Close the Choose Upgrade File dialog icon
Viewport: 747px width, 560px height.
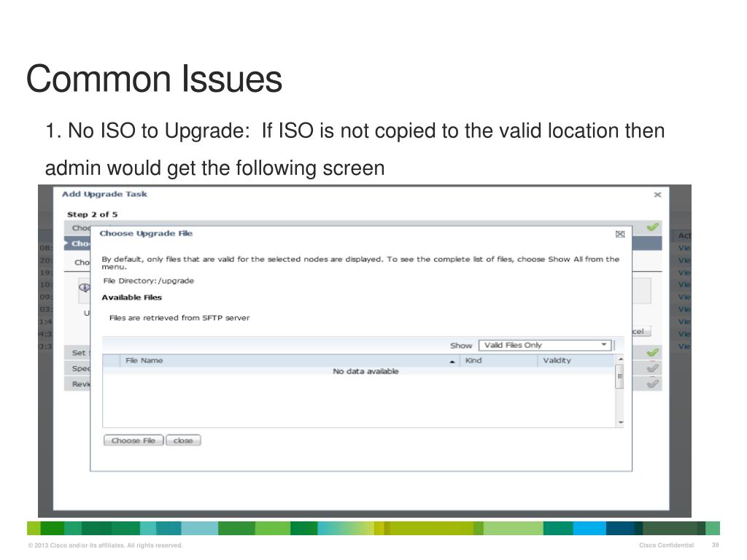pyautogui.click(x=620, y=234)
